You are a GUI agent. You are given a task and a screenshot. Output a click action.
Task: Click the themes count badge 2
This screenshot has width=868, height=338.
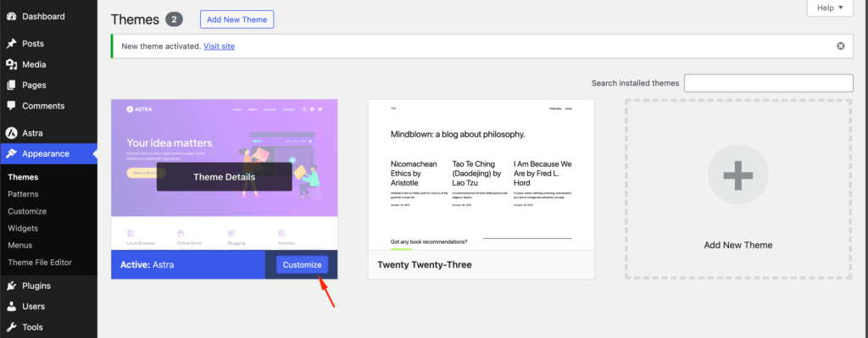coord(174,20)
